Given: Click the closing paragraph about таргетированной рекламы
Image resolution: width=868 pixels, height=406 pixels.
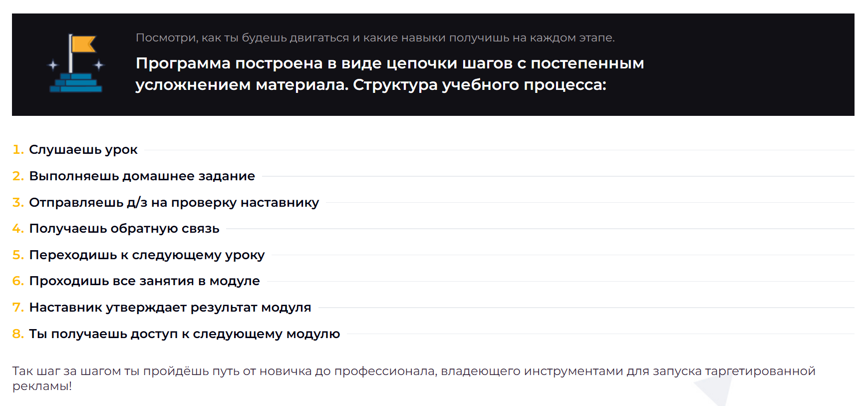Looking at the screenshot, I should coord(414,379).
